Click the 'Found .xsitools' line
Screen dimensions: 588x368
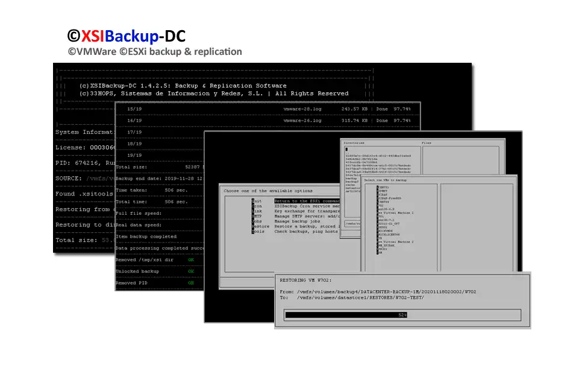click(x=84, y=194)
